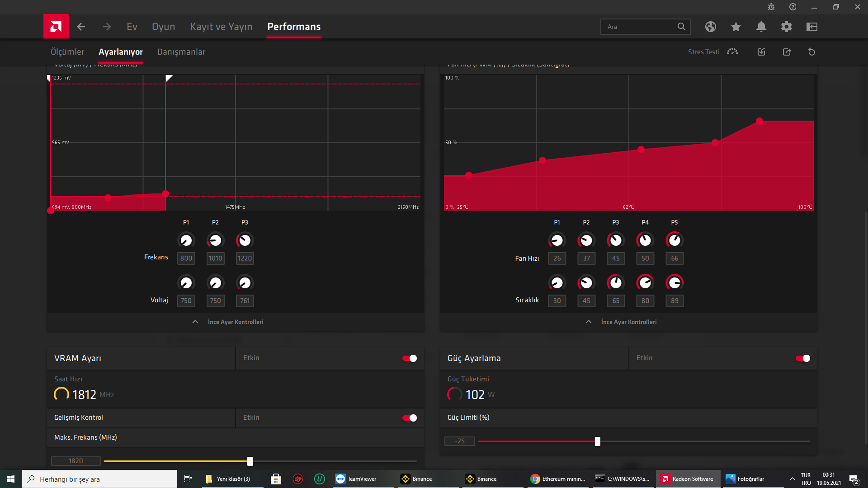Toggle sidebar panel icon in header
The image size is (868, 488).
(x=811, y=27)
